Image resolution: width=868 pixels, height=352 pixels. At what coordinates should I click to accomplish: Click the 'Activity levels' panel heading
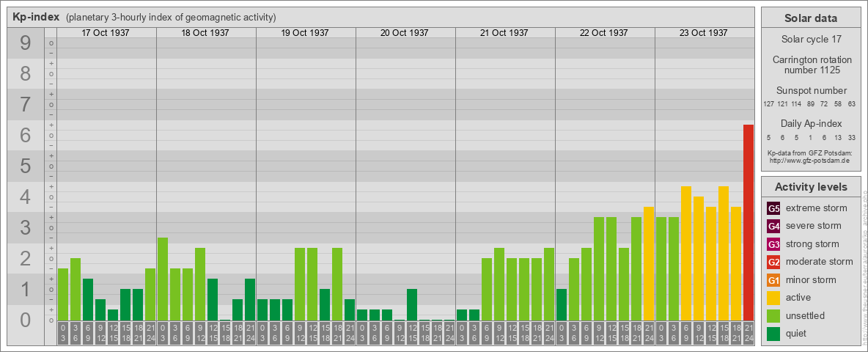810,187
